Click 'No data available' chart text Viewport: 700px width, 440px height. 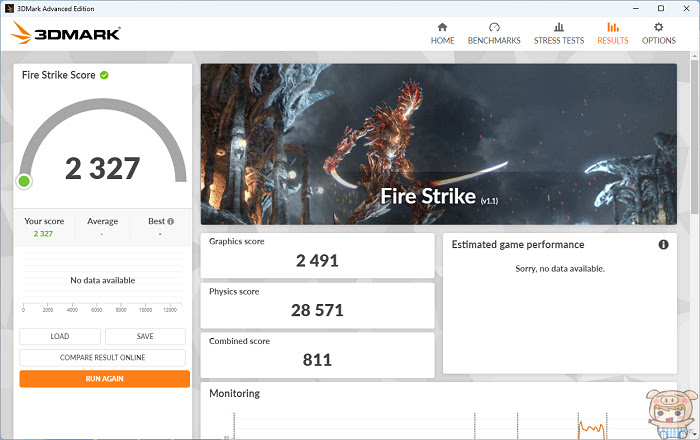(103, 280)
